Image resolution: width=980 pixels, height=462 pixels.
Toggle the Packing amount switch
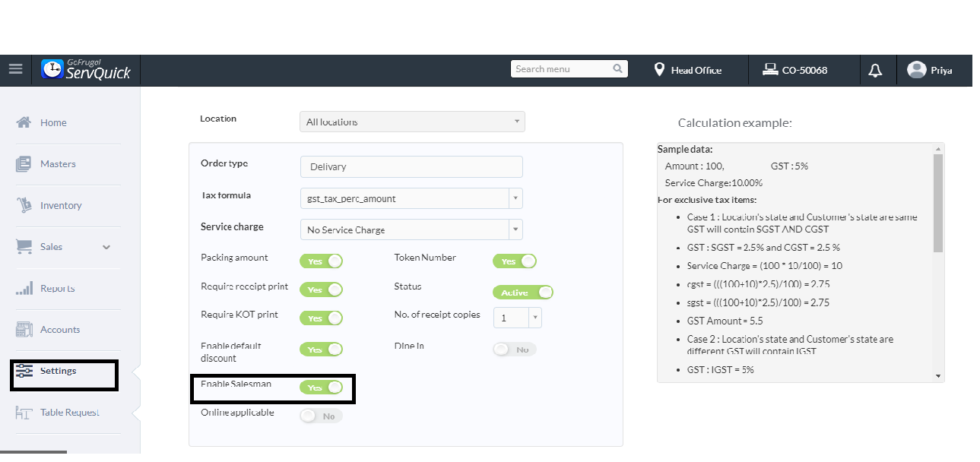click(321, 261)
